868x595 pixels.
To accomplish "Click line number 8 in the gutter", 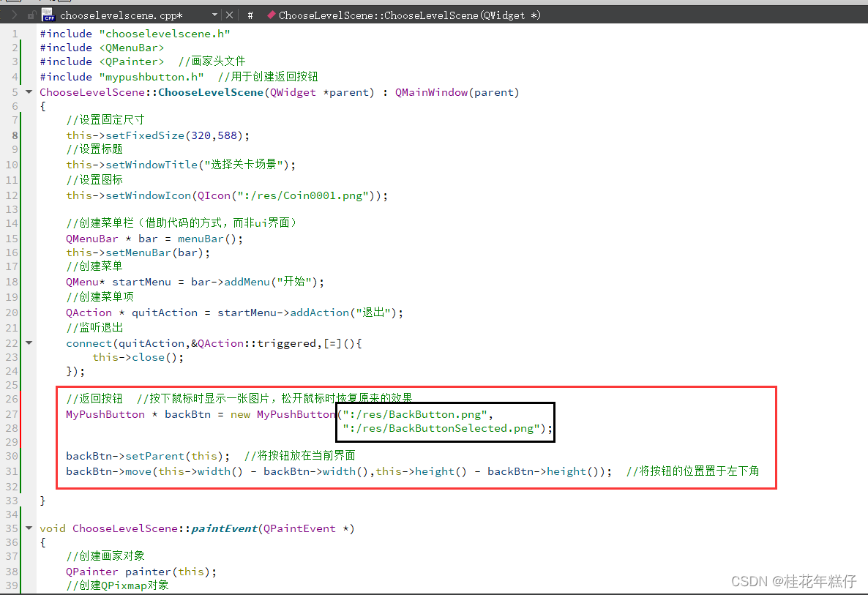I will click(x=15, y=135).
